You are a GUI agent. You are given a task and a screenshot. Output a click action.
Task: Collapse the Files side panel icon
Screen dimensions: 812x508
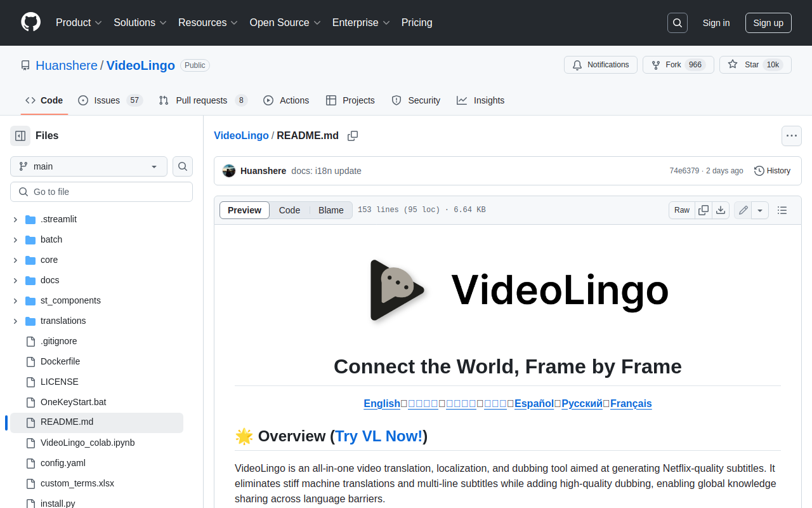[20, 135]
